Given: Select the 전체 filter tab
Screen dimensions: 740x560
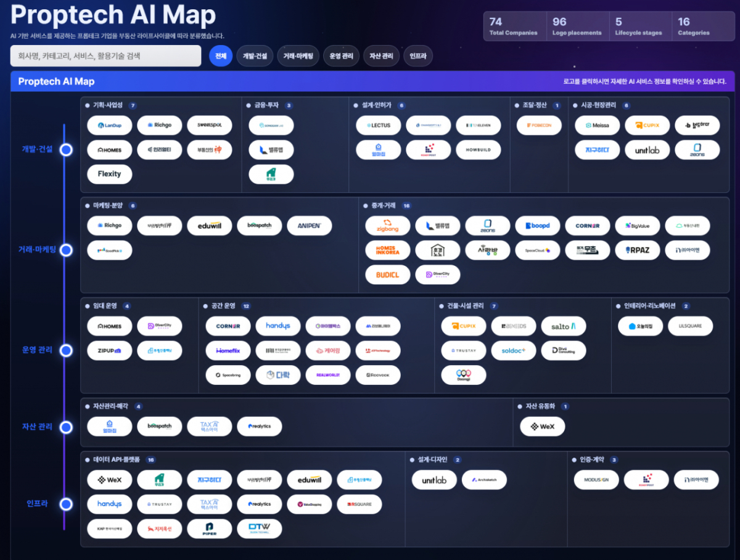Looking at the screenshot, I should (220, 56).
